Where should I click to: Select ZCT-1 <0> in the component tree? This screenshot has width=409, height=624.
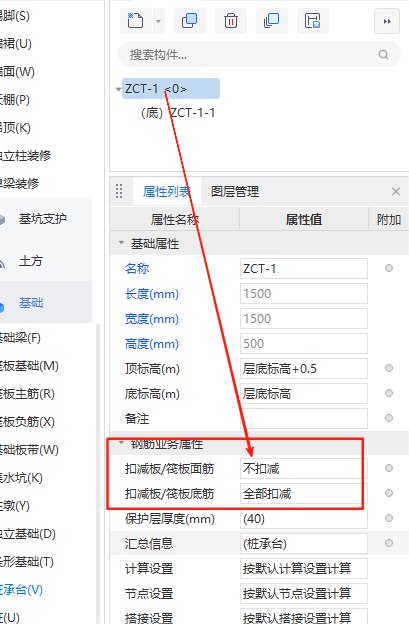coord(171,88)
